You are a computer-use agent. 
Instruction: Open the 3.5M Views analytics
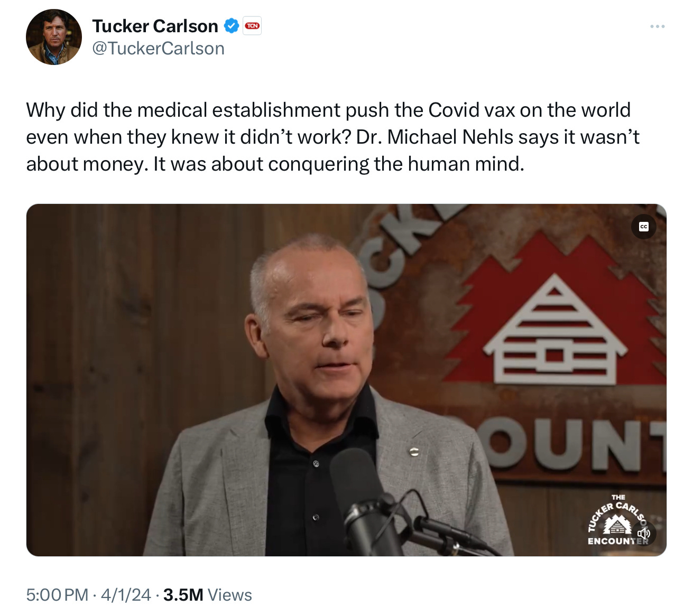[207, 595]
